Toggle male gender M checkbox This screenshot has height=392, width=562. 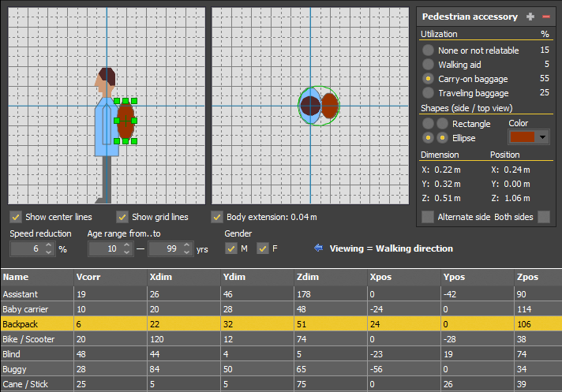(231, 248)
